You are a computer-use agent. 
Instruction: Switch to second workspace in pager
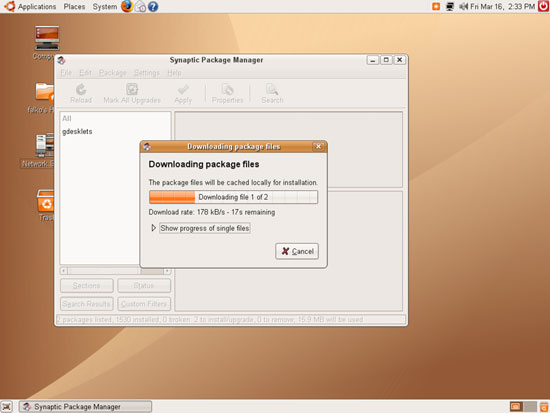tap(530, 407)
